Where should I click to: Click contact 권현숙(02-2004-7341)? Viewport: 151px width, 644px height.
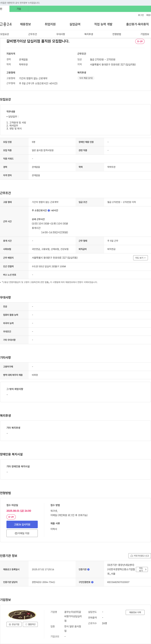(43, 582)
